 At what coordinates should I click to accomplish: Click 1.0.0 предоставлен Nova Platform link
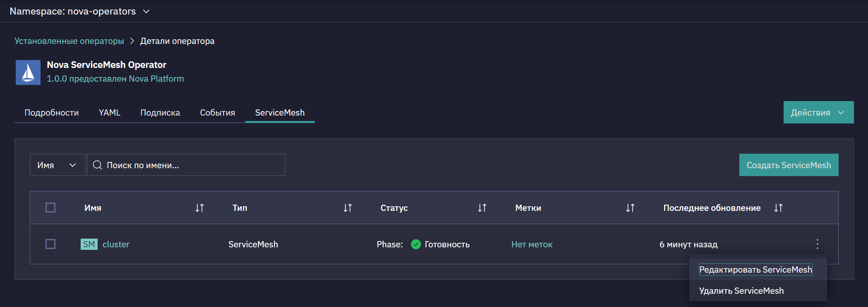[x=115, y=79]
